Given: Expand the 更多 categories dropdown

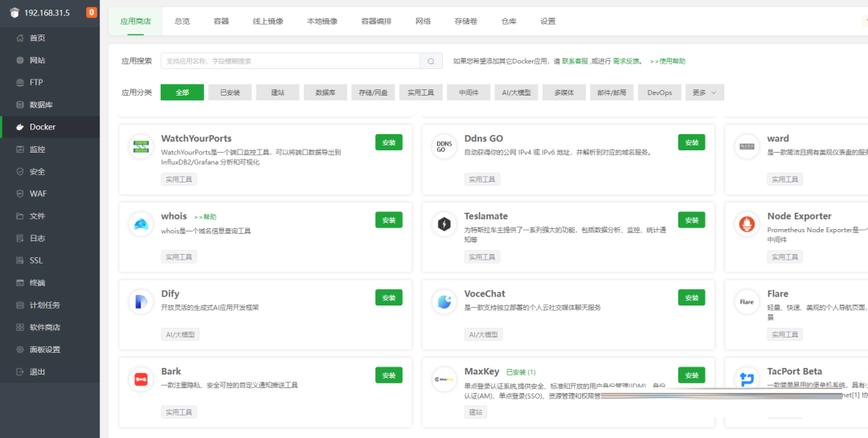Looking at the screenshot, I should (x=704, y=92).
